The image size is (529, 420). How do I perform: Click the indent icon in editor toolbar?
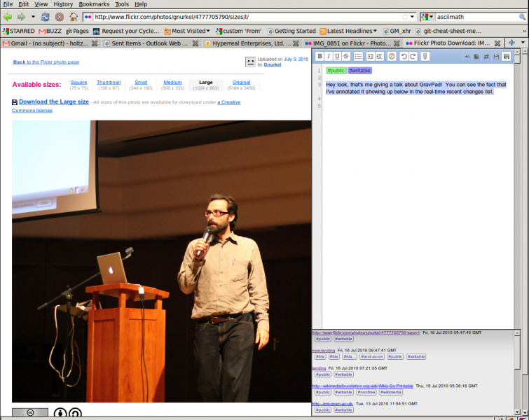pyautogui.click(x=371, y=56)
